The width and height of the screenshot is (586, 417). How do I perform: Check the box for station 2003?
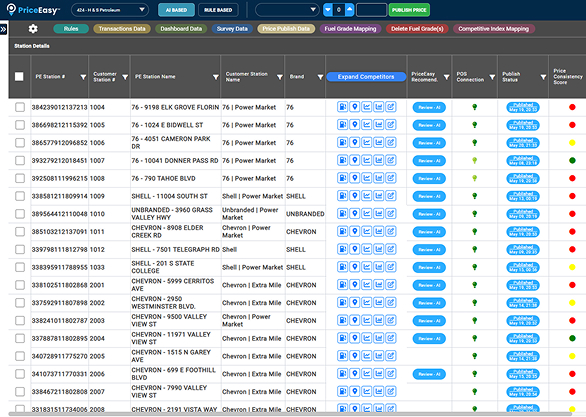pyautogui.click(x=20, y=321)
